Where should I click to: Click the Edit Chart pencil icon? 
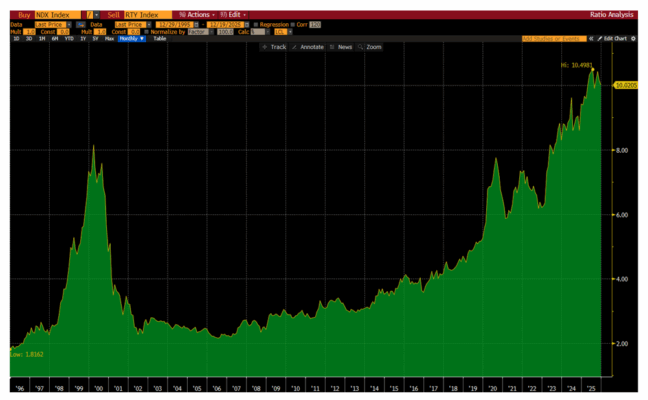click(600, 38)
